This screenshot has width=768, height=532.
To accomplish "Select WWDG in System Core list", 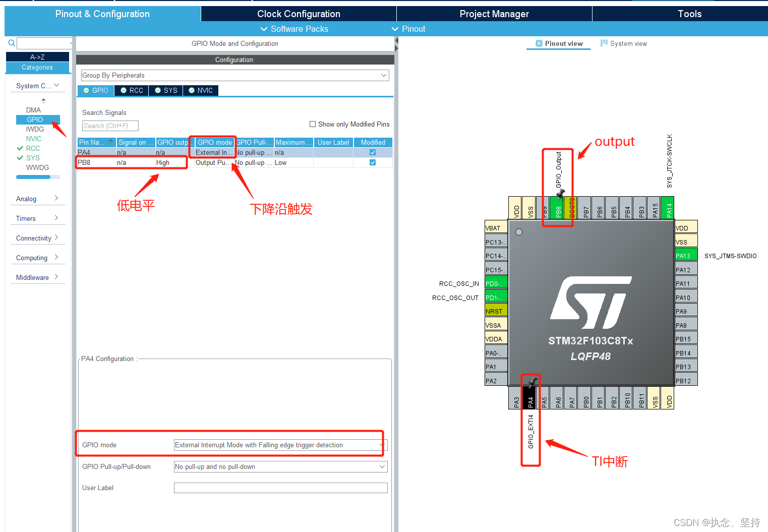I will 38,167.
